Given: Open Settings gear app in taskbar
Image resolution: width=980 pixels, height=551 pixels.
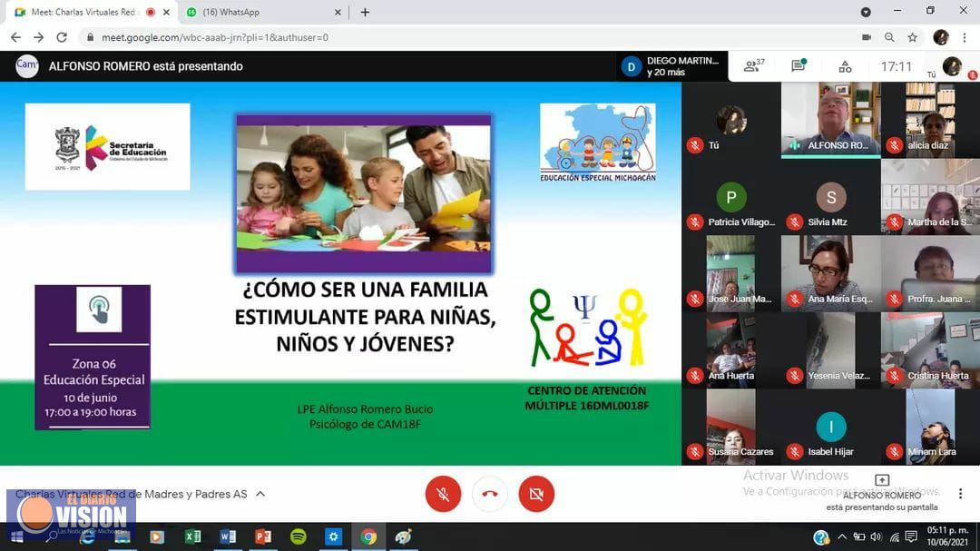Looking at the screenshot, I should point(333,536).
